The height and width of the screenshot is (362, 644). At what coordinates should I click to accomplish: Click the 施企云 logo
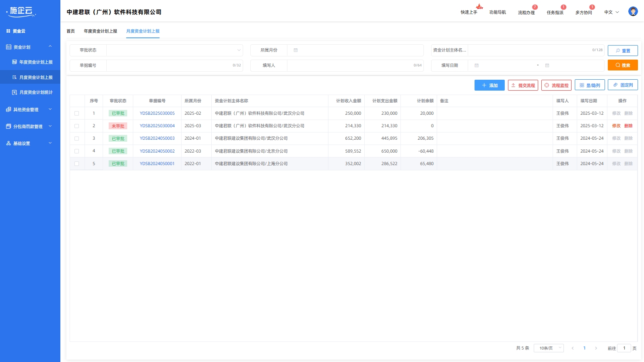tap(21, 12)
